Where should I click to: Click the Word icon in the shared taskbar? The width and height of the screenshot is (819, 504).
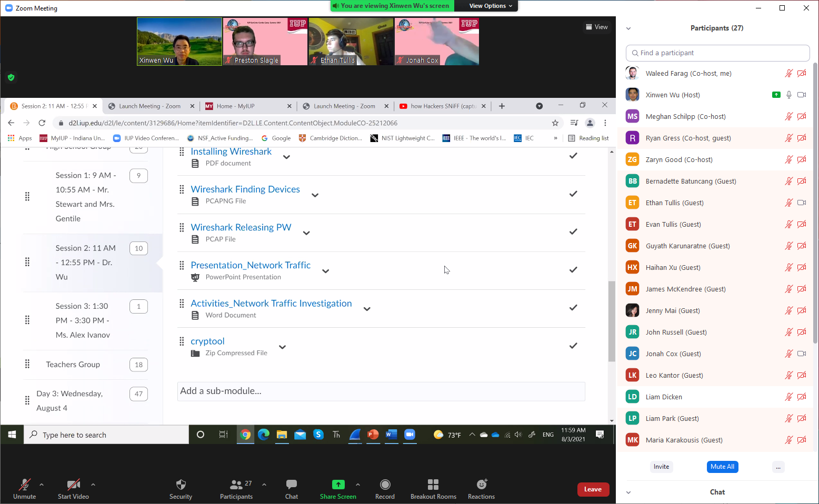coord(391,435)
